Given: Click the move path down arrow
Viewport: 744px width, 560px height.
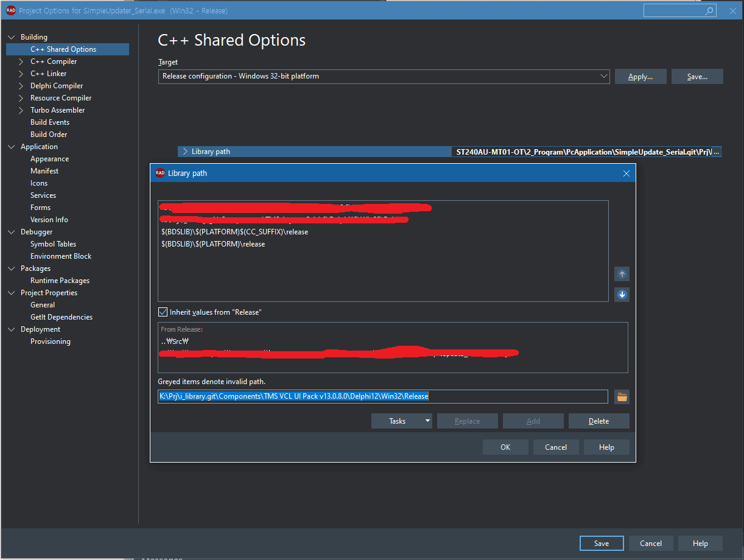Looking at the screenshot, I should point(622,295).
